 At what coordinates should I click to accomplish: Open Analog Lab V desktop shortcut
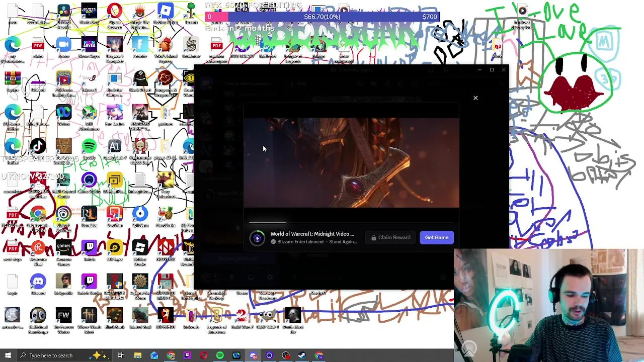pyautogui.click(x=115, y=150)
